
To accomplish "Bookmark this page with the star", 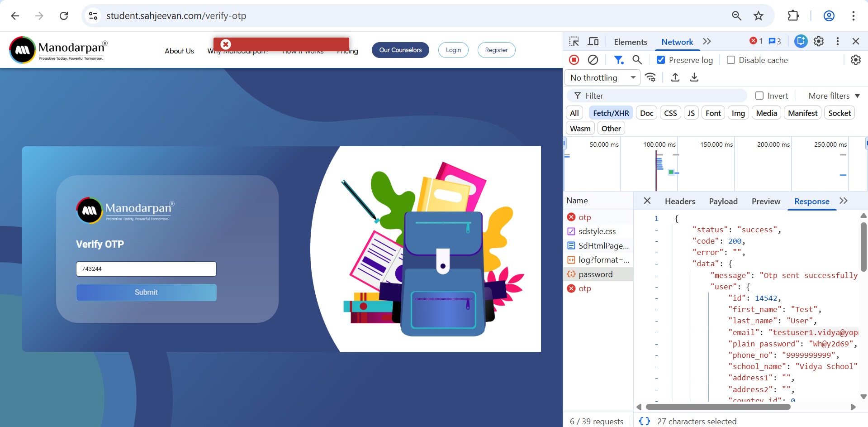I will (x=759, y=16).
